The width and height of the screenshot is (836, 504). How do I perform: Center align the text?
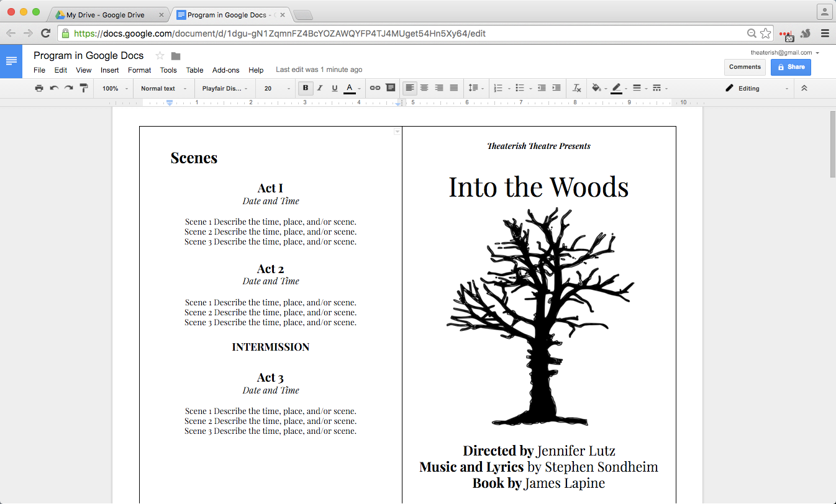click(x=424, y=88)
